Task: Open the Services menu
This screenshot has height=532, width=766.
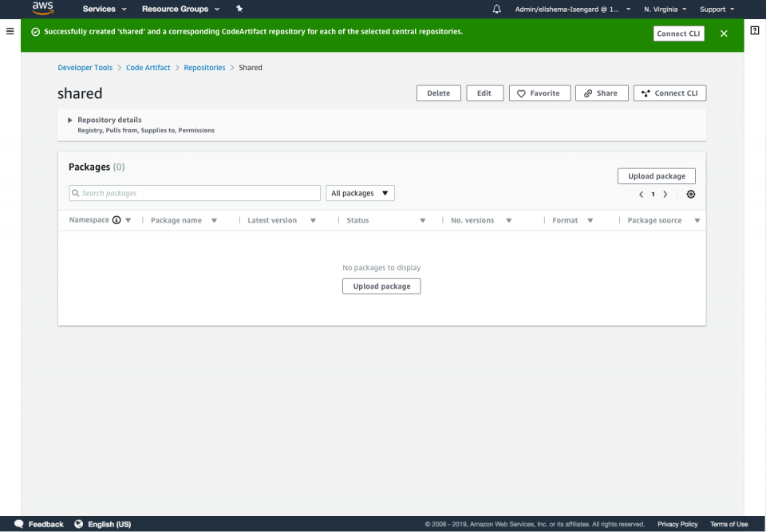Action: (x=105, y=9)
